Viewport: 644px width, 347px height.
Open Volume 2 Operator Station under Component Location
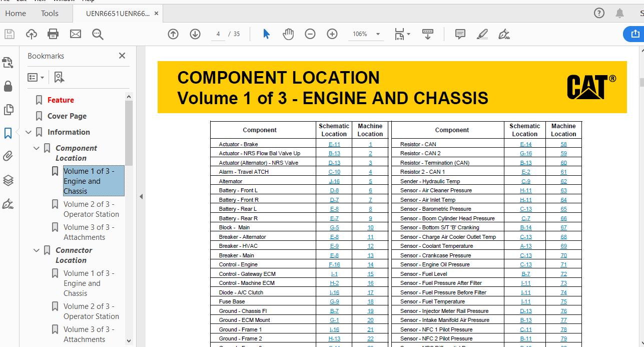pos(91,209)
